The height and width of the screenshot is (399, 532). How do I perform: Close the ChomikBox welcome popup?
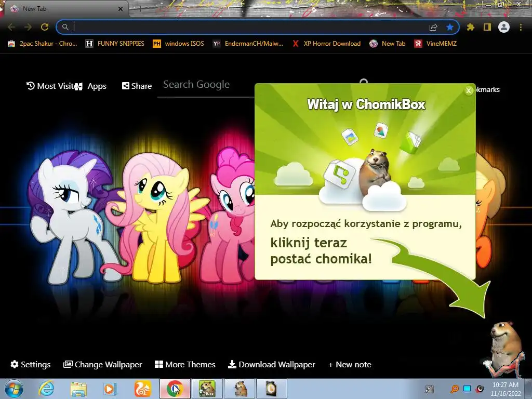click(469, 90)
